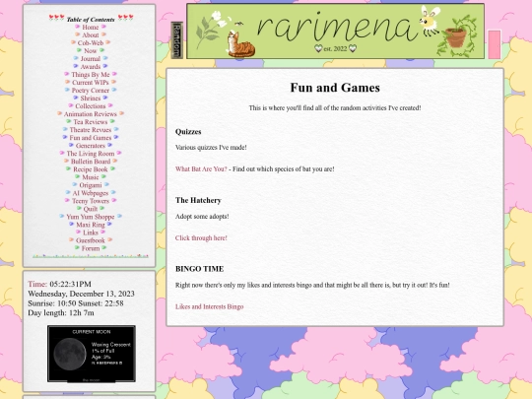The width and height of the screenshot is (532, 399).
Task: Open the Cob-Web link
Action: coord(91,42)
